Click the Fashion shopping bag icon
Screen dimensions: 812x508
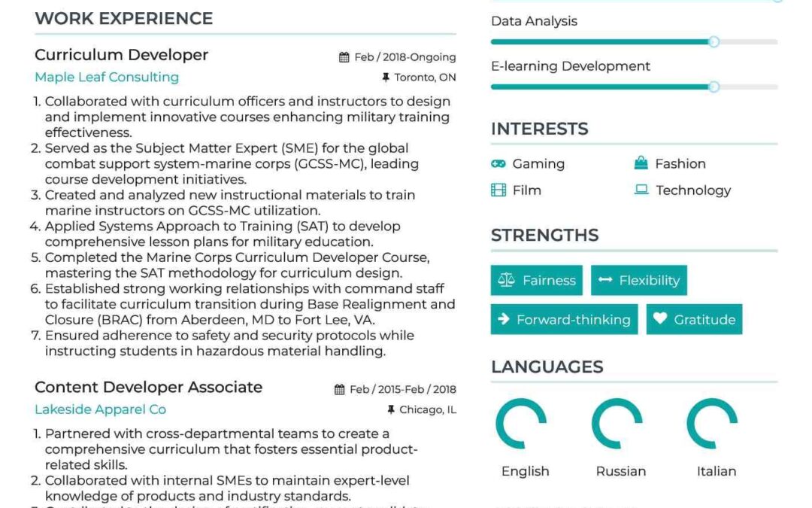[641, 163]
